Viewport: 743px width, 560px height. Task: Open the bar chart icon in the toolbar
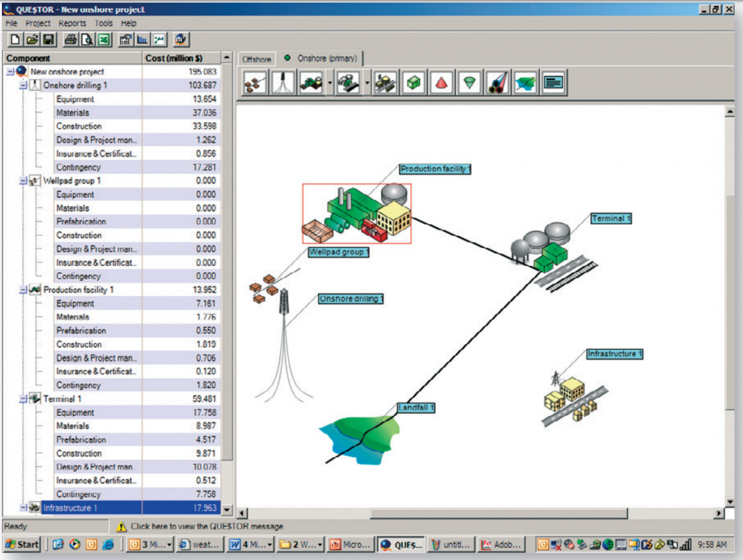tap(143, 40)
